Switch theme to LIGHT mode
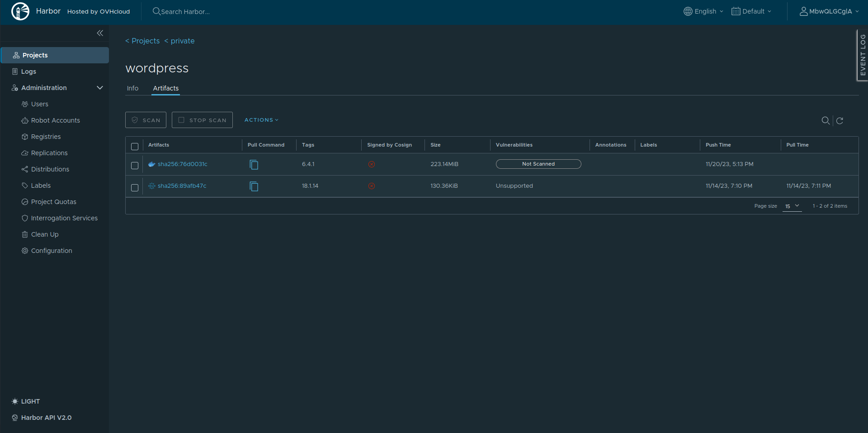This screenshot has width=868, height=433. [26, 401]
